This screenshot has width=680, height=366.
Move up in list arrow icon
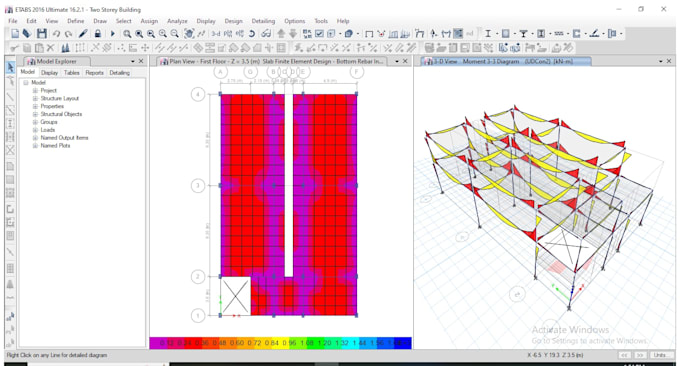tap(281, 34)
